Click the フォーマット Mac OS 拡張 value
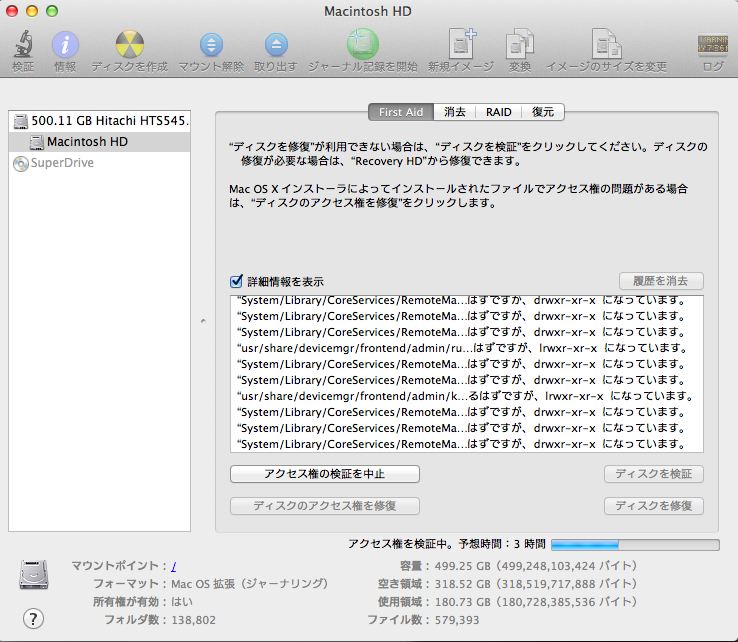 tap(249, 584)
